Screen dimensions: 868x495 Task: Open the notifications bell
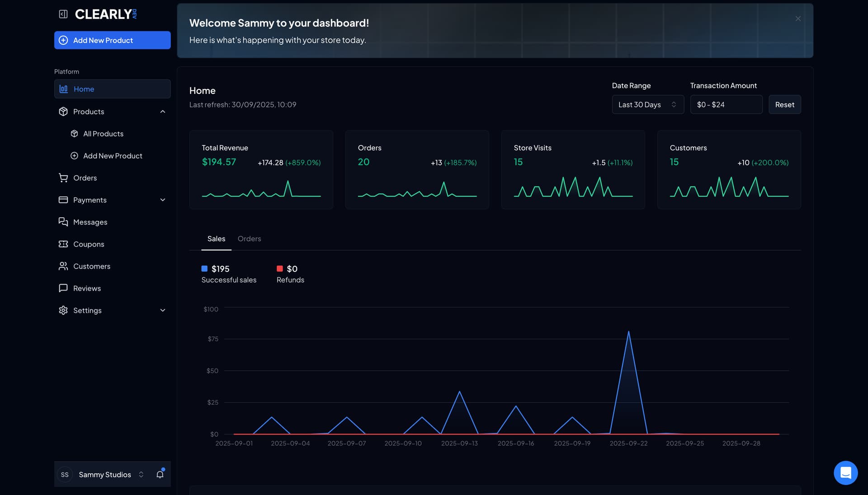coord(160,474)
